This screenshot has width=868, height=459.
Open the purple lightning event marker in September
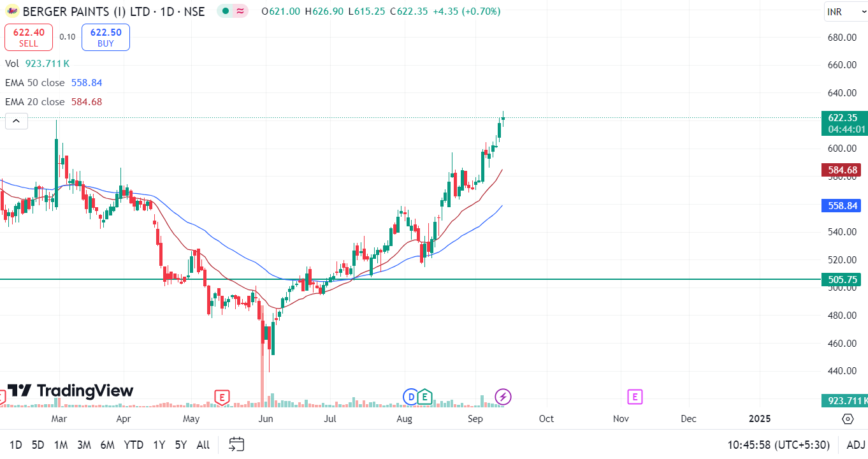[503, 397]
